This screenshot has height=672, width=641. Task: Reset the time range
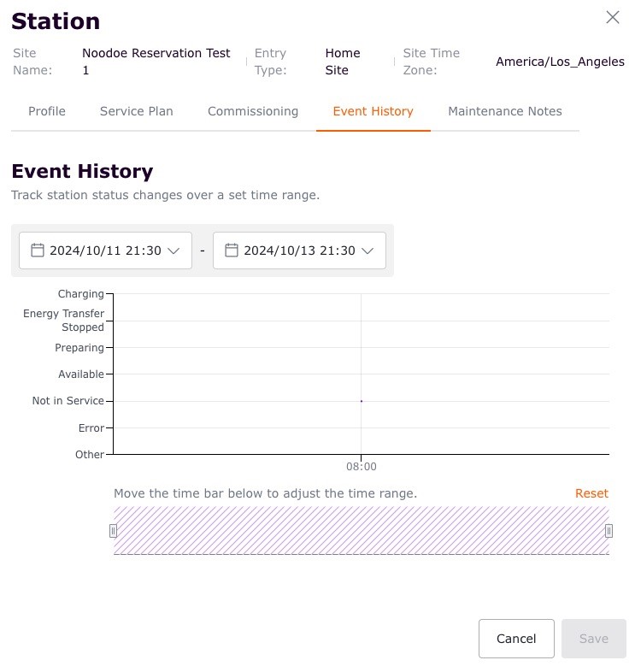591,493
